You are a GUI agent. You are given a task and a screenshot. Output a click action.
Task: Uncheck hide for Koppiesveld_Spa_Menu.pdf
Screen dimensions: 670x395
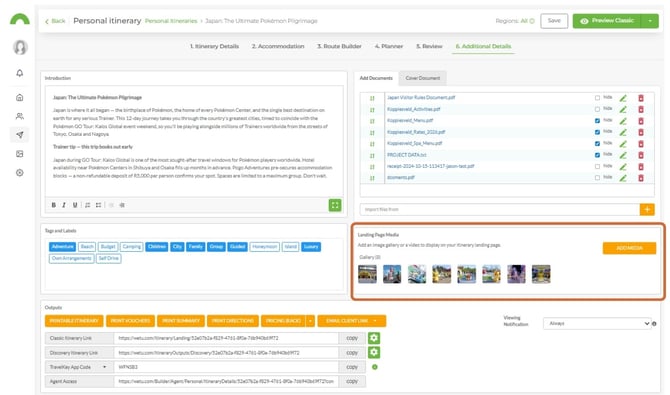pos(597,144)
